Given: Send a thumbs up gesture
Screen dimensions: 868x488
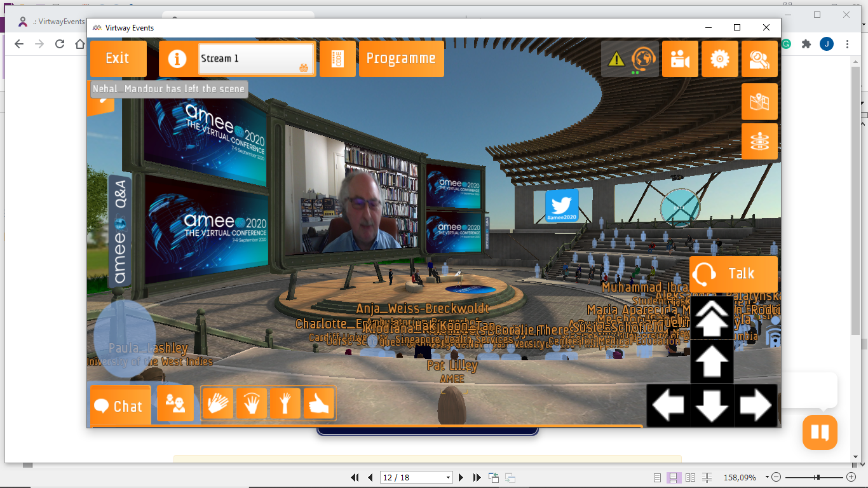Looking at the screenshot, I should pyautogui.click(x=319, y=403).
